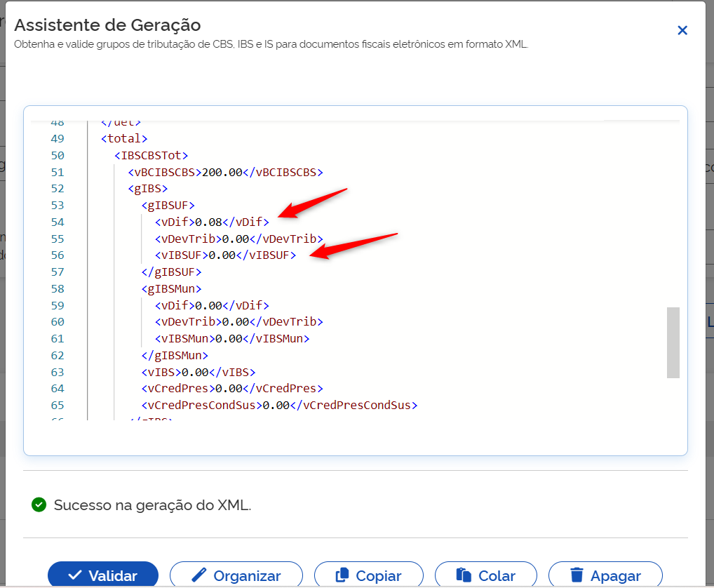714x588 pixels.
Task: Click the </gIBSUF> closing tag
Action: click(171, 272)
